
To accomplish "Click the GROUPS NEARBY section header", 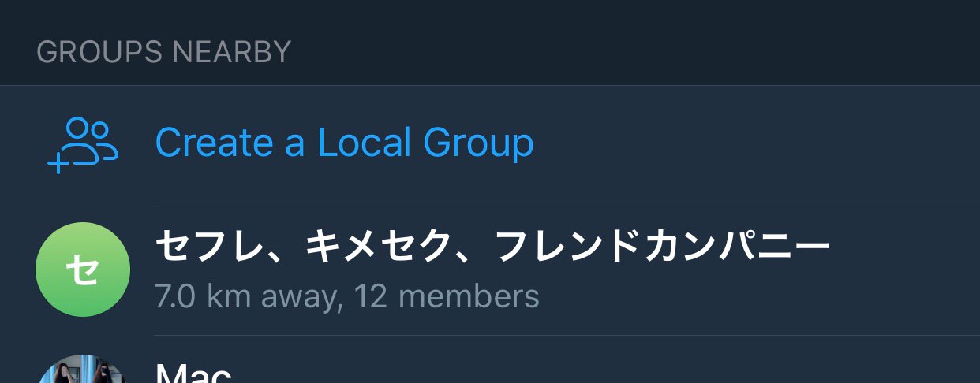I will click(164, 52).
